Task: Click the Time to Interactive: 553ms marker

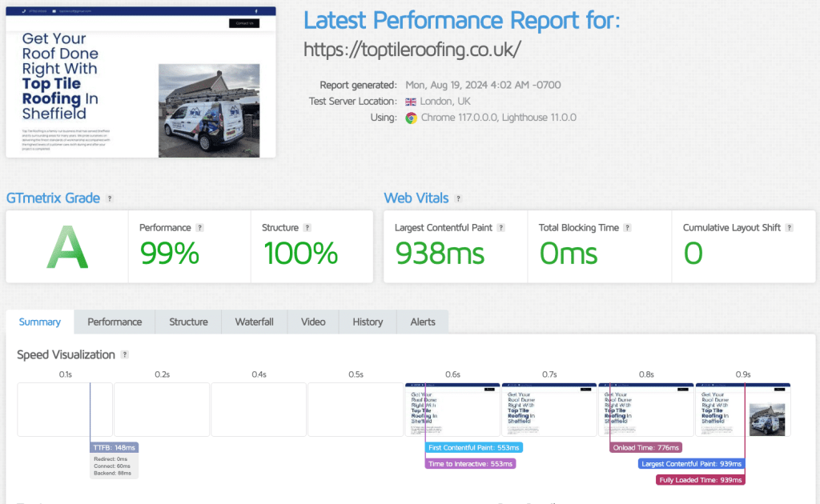Action: 470,464
